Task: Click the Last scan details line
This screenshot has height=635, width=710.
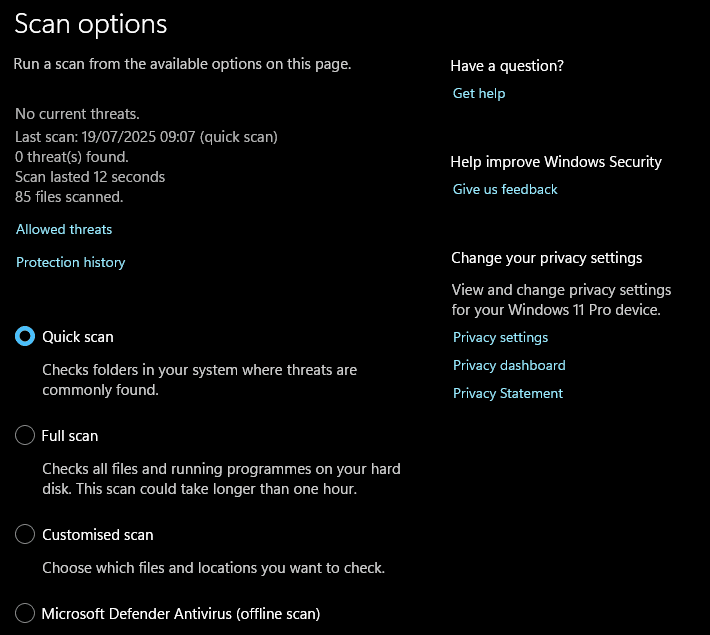Action: [x=146, y=137]
